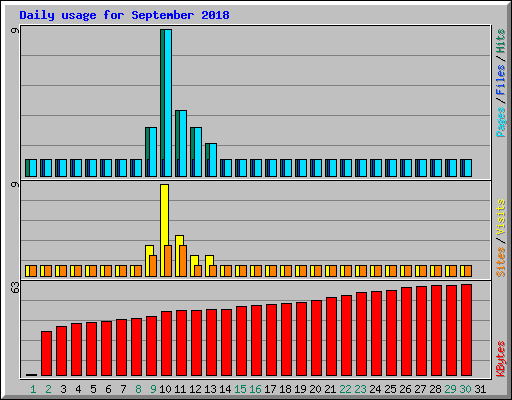The height and width of the screenshot is (400, 512).
Task: Click the 'Sites' legend label
Action: coord(500,262)
